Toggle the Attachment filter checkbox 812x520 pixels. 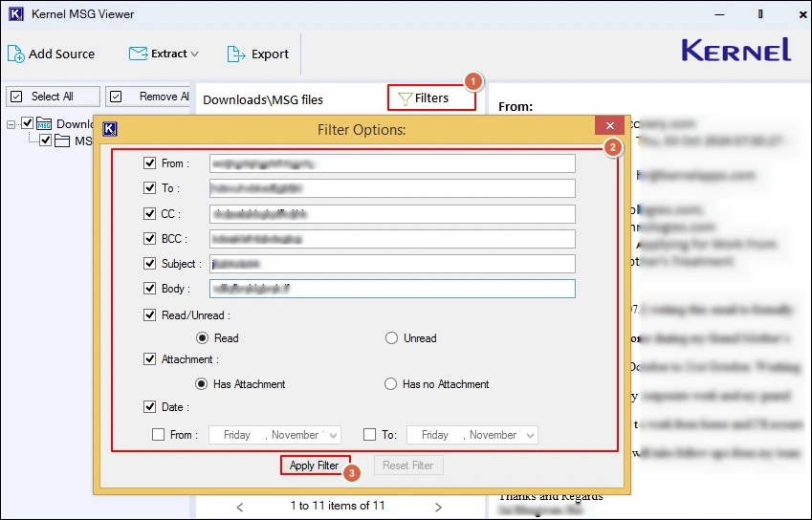coord(149,359)
